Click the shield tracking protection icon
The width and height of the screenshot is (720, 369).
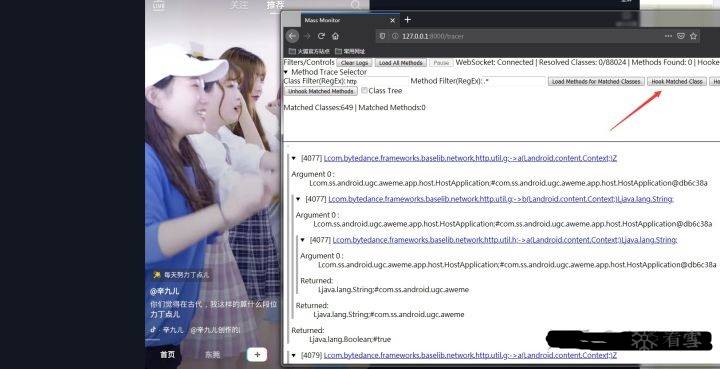click(x=382, y=36)
